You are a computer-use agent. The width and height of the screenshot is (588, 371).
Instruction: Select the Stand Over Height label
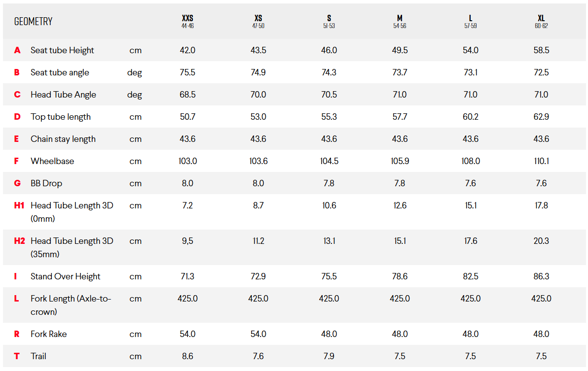click(66, 276)
